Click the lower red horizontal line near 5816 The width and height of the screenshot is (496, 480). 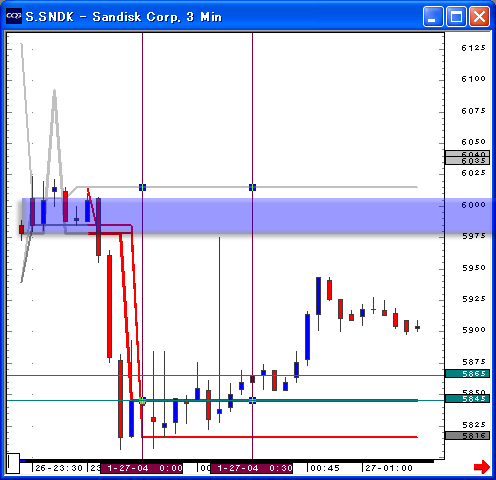click(x=279, y=437)
